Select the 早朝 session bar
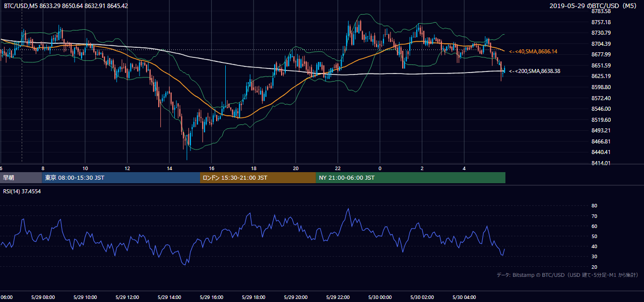The height and width of the screenshot is (302, 644). tap(21, 178)
